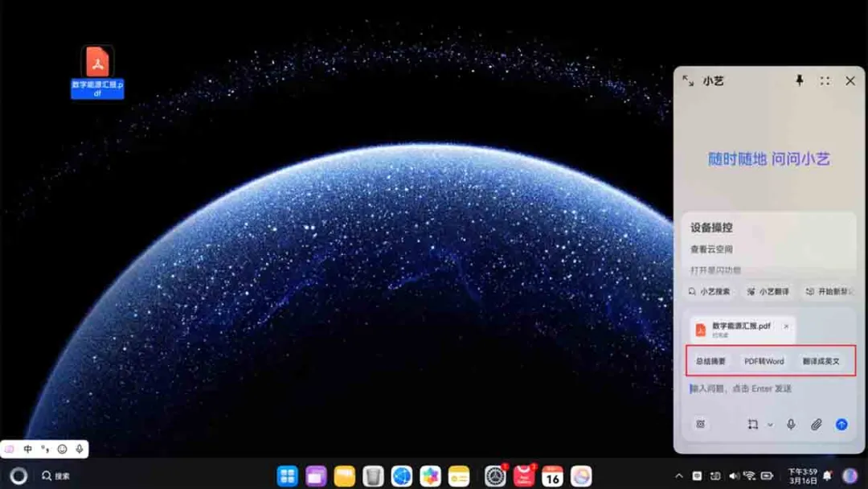Click the device collaboration tray icon
Viewport: 868px width, 489px height.
click(x=715, y=475)
